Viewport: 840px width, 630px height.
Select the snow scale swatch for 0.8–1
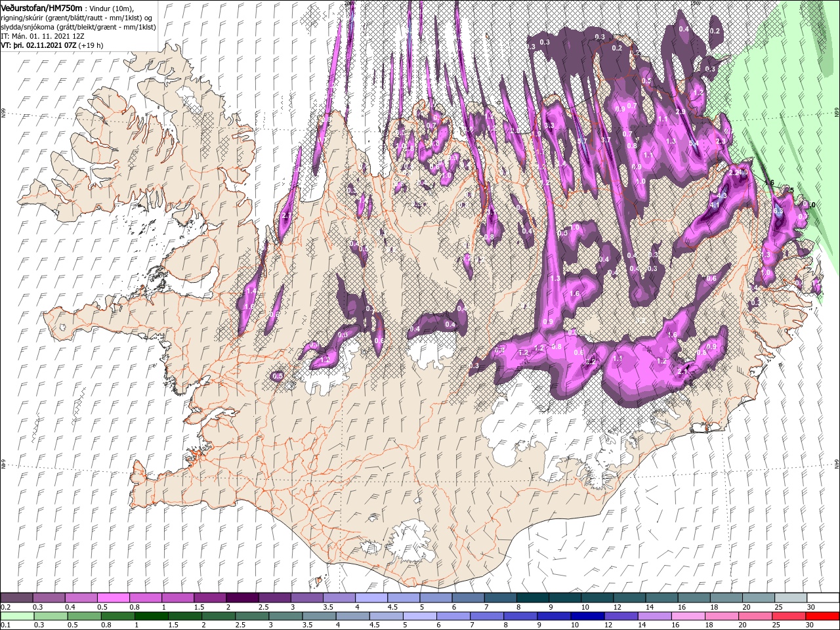click(x=146, y=597)
